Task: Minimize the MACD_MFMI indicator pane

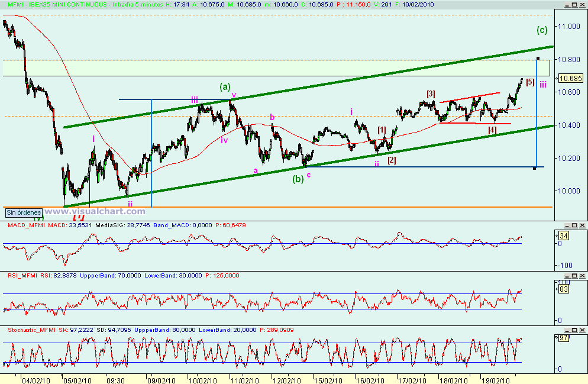Action: [x=568, y=225]
